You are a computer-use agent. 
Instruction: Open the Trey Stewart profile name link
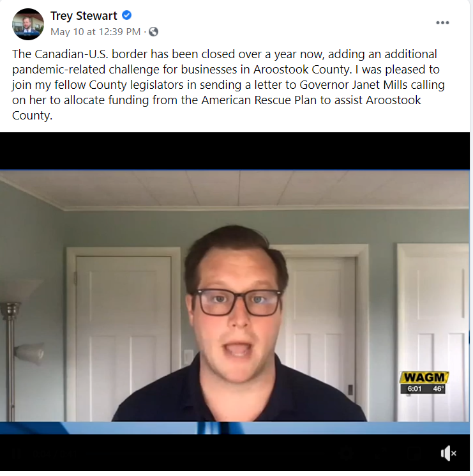coord(84,16)
